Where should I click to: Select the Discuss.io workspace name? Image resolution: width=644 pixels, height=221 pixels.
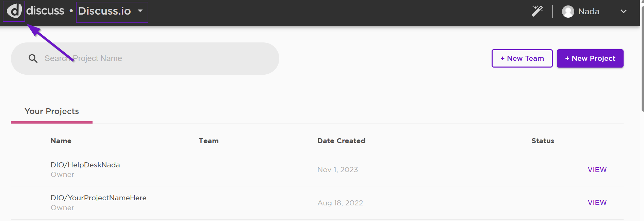104,11
